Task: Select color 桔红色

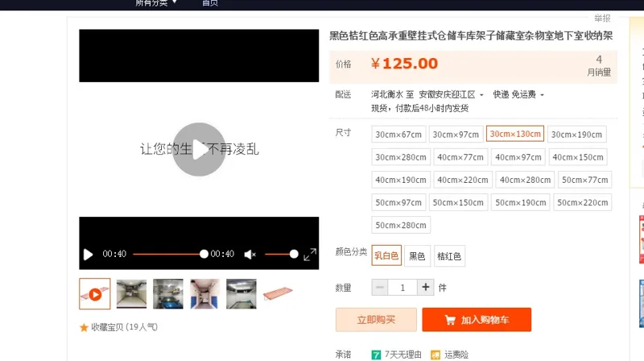Action: (449, 256)
